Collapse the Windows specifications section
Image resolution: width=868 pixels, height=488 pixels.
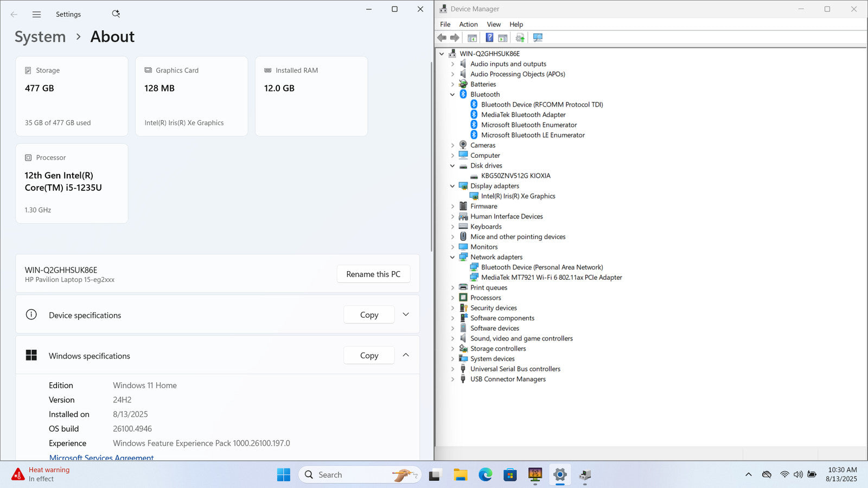coord(406,355)
